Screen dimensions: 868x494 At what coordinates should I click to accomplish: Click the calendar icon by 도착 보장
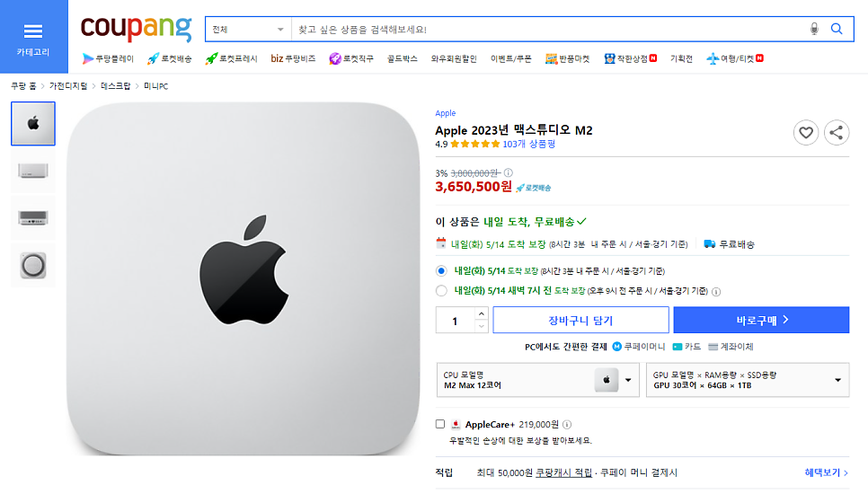pyautogui.click(x=441, y=243)
